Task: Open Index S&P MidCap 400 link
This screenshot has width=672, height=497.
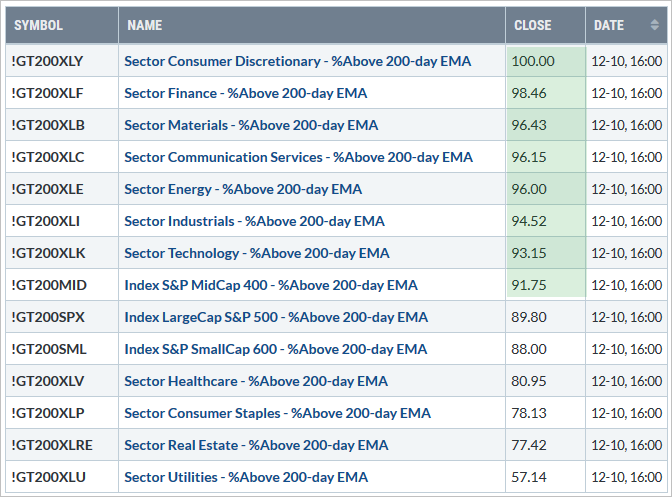Action: click(271, 285)
